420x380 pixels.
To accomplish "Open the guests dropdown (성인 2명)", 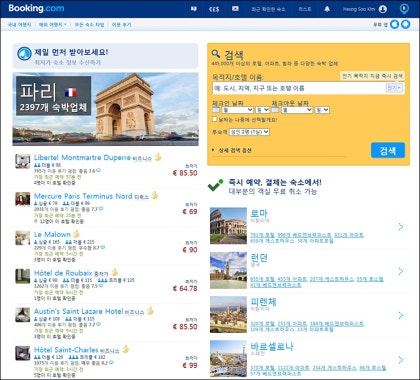I will tap(250, 132).
